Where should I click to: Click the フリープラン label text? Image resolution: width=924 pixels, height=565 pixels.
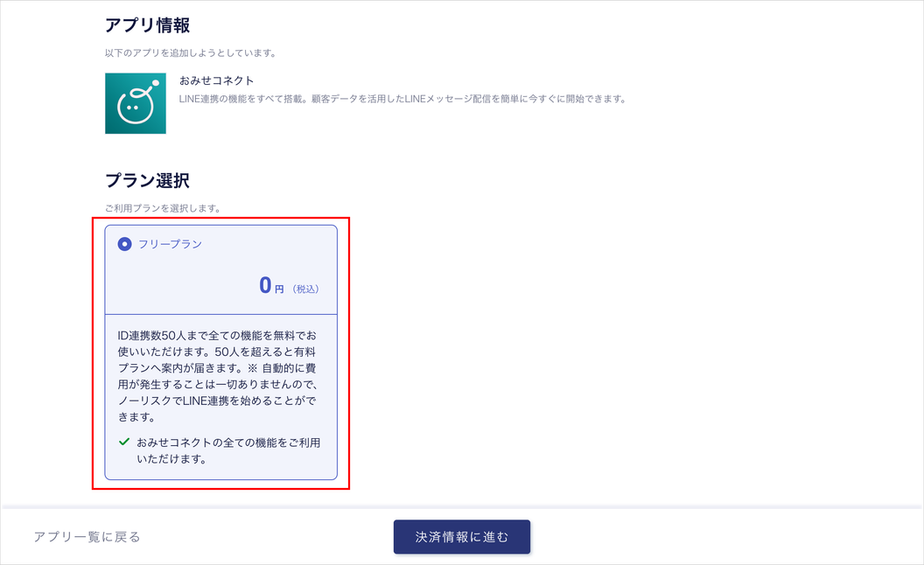(170, 244)
